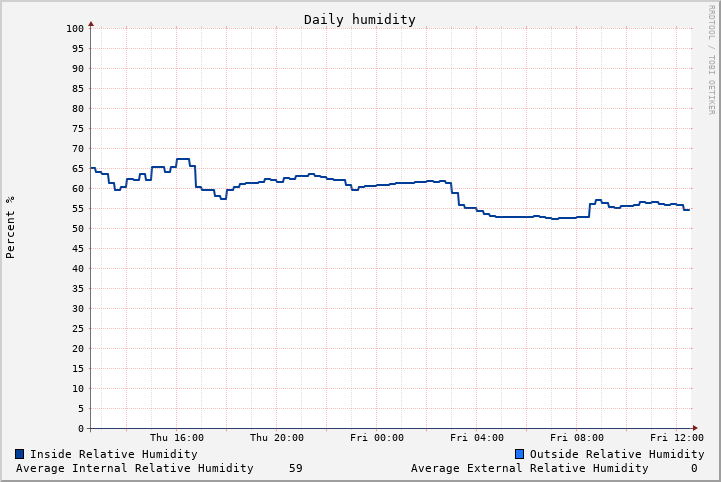Screen dimensions: 721x482
Task: Click the external average value 0
Action: pos(694,468)
